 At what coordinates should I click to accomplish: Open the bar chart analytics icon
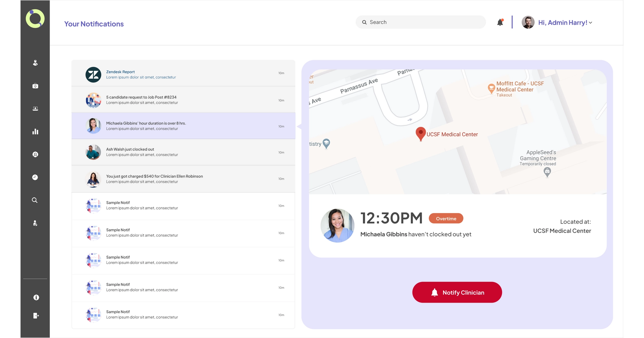coord(35,132)
